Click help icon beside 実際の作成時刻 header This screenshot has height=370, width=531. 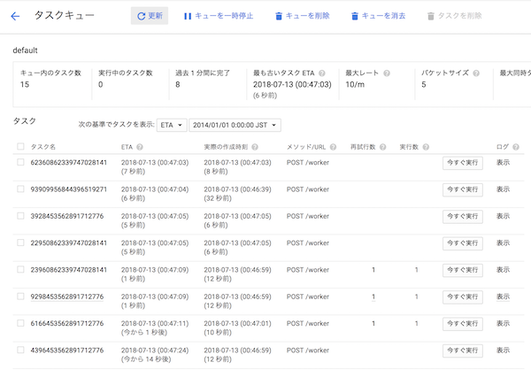tap(255, 147)
